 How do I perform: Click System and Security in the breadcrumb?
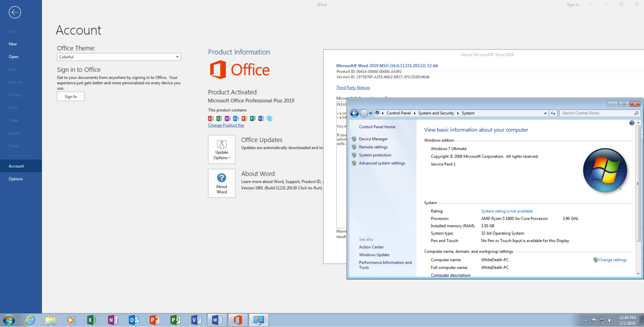click(437, 113)
